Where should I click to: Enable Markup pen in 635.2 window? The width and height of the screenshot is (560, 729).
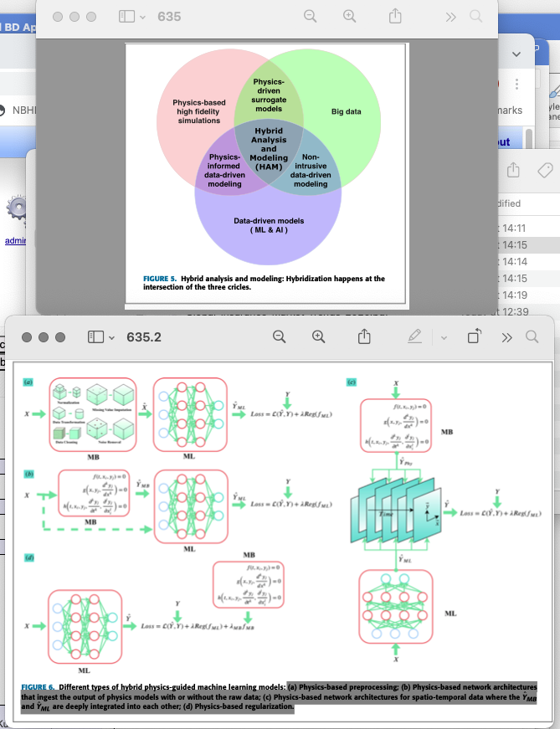[x=413, y=336]
